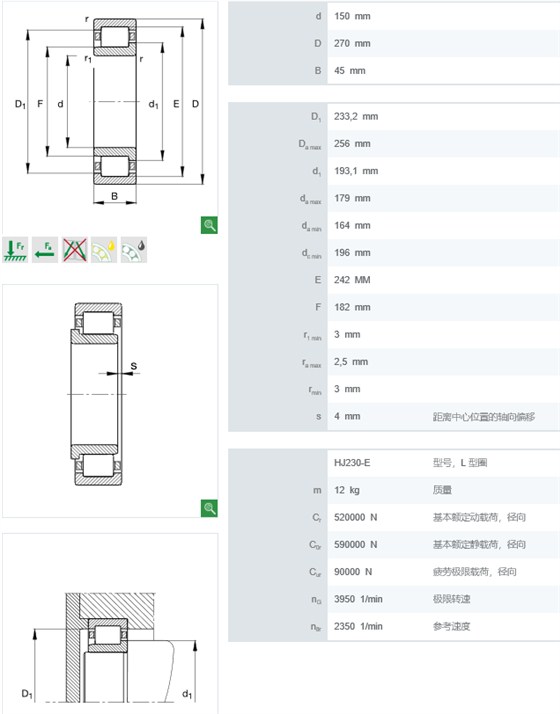Select the nG value 3950 1/min
560x714 pixels.
pos(358,599)
